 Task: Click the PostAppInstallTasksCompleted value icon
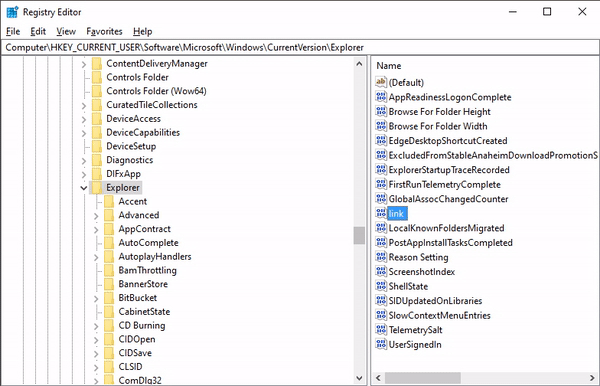tap(381, 242)
